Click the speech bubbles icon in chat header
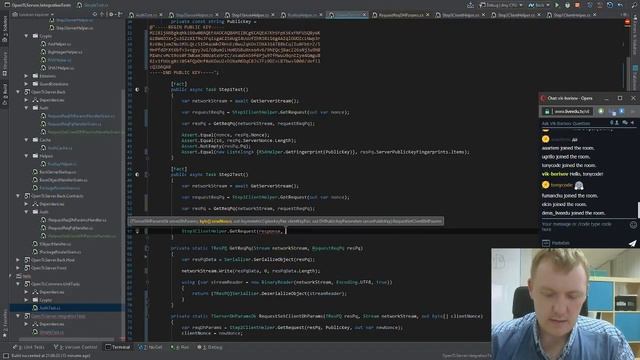 (x=625, y=122)
